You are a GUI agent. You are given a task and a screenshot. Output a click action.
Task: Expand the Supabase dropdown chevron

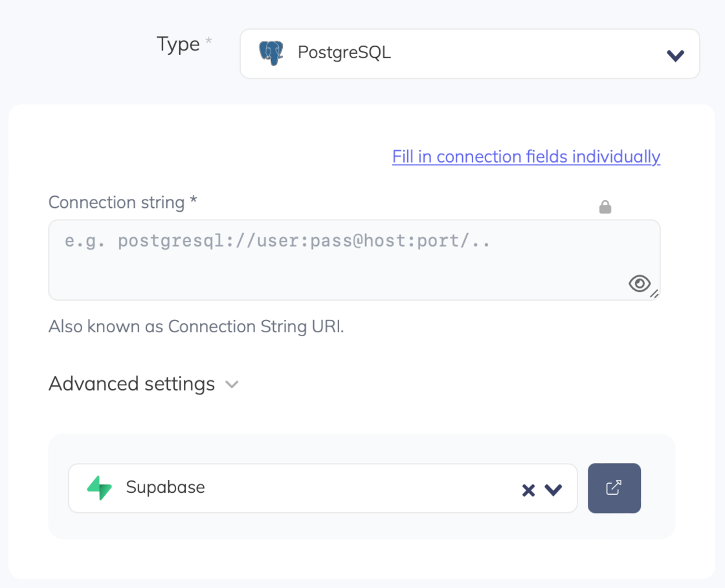click(553, 490)
